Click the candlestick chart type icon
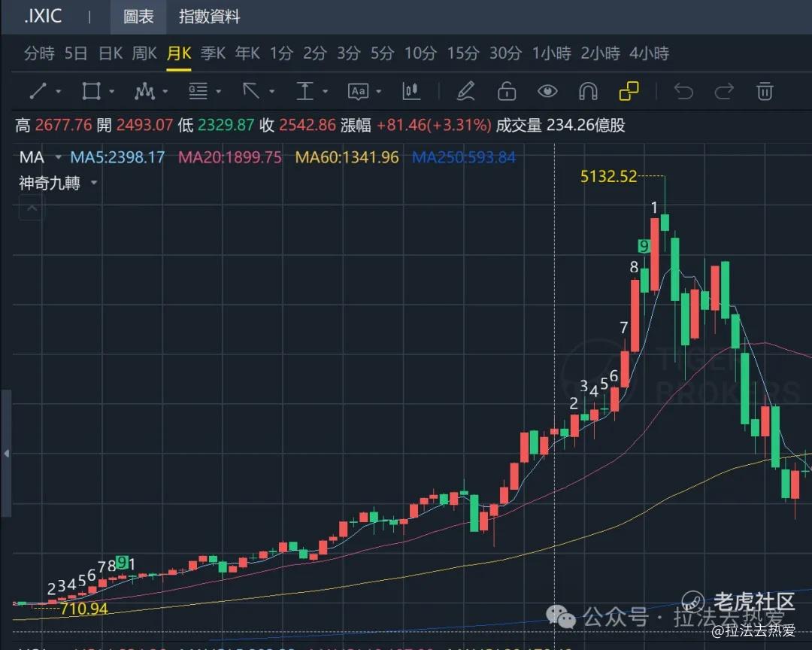This screenshot has height=650, width=812. 411,91
